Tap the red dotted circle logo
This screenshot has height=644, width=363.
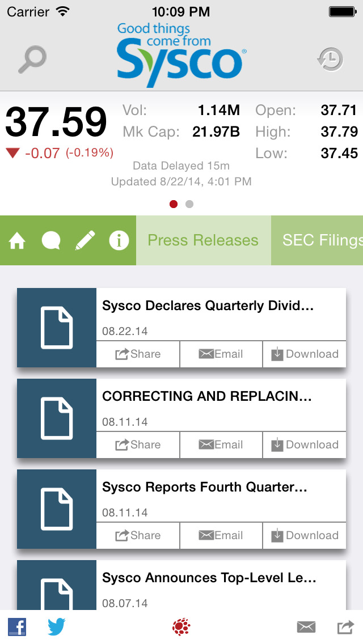point(181,627)
